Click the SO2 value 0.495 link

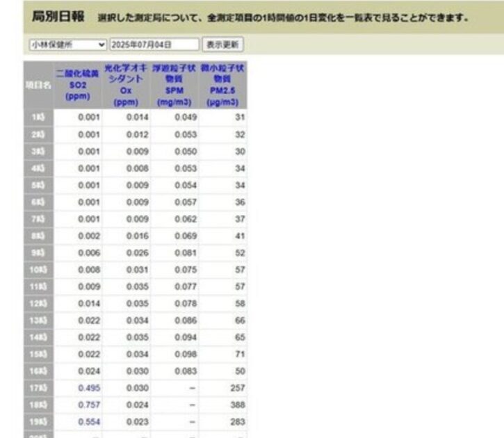90,388
